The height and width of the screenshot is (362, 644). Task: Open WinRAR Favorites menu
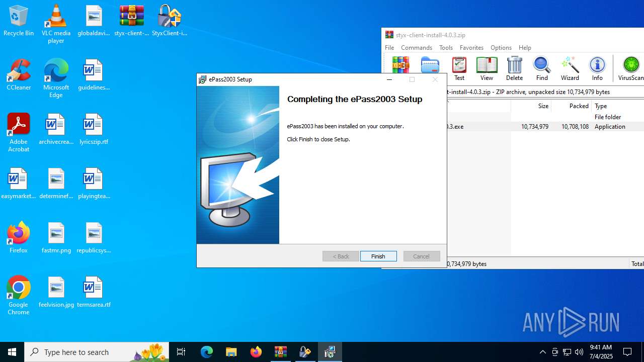471,47
